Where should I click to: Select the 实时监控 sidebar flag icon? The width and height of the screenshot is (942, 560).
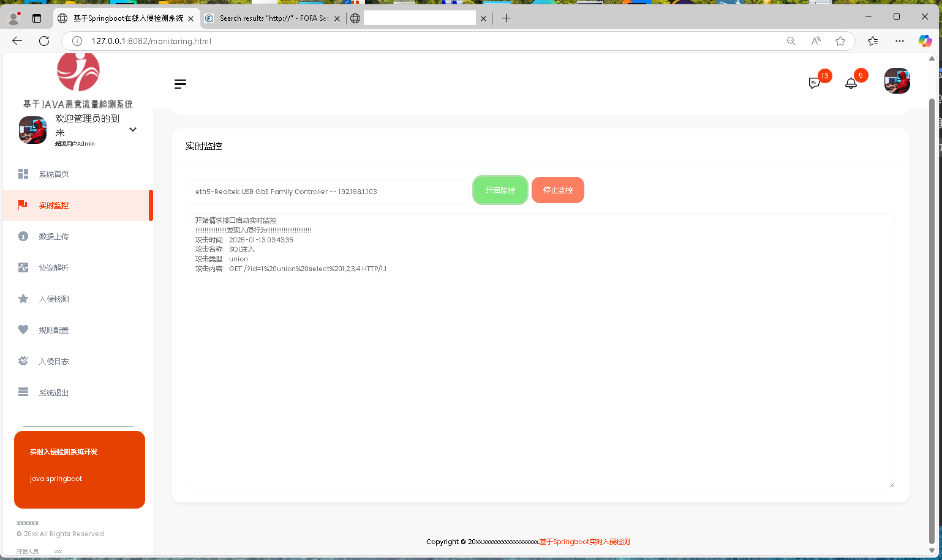[x=23, y=205]
